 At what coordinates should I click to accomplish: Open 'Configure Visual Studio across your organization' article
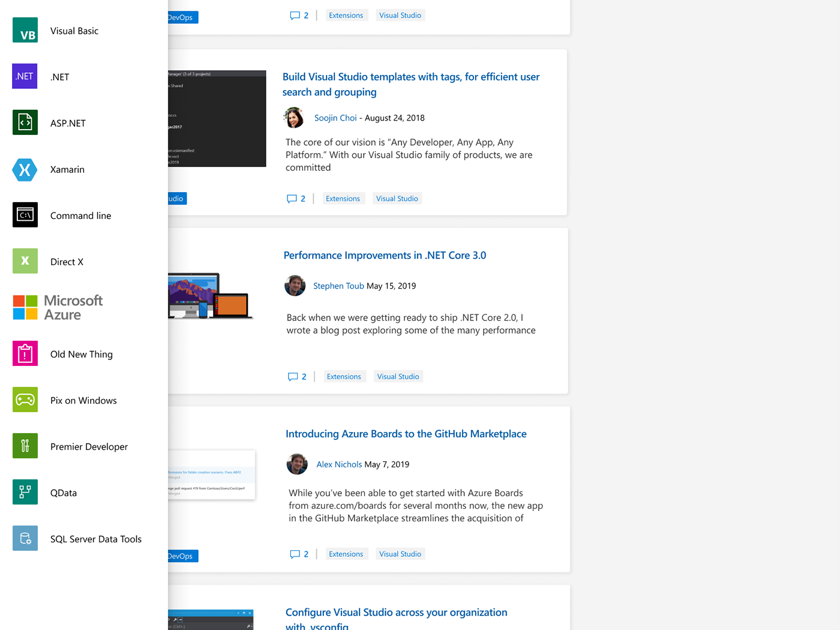point(396,619)
